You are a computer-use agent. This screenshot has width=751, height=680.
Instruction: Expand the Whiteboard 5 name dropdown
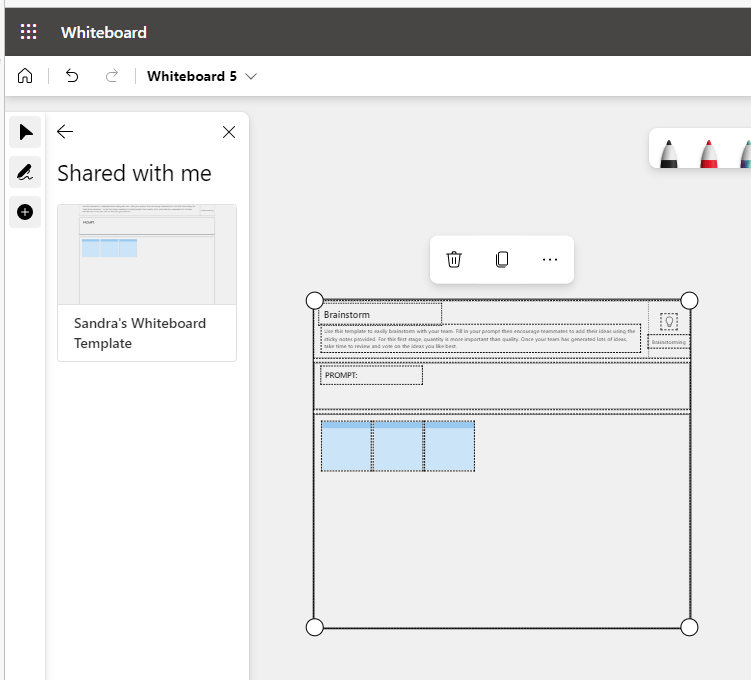point(251,76)
